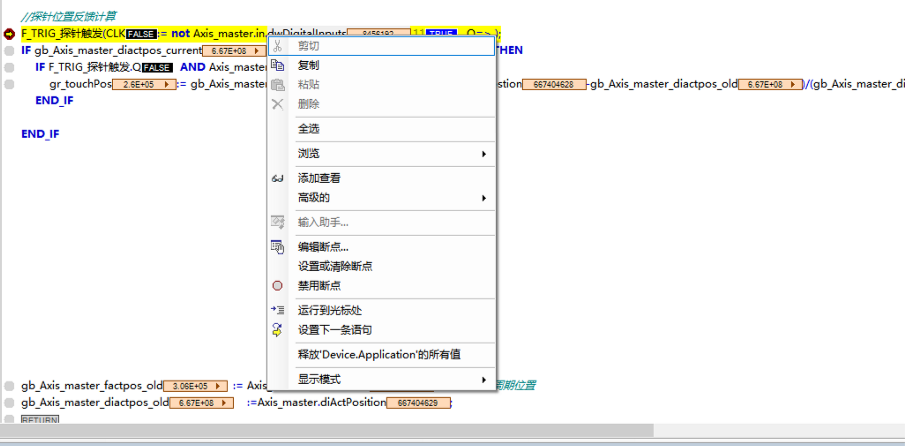Toggle breakpoint dot beside gb_Axis_master_factpos_old line
Viewport: 908px width, 446px height.
[9, 386]
